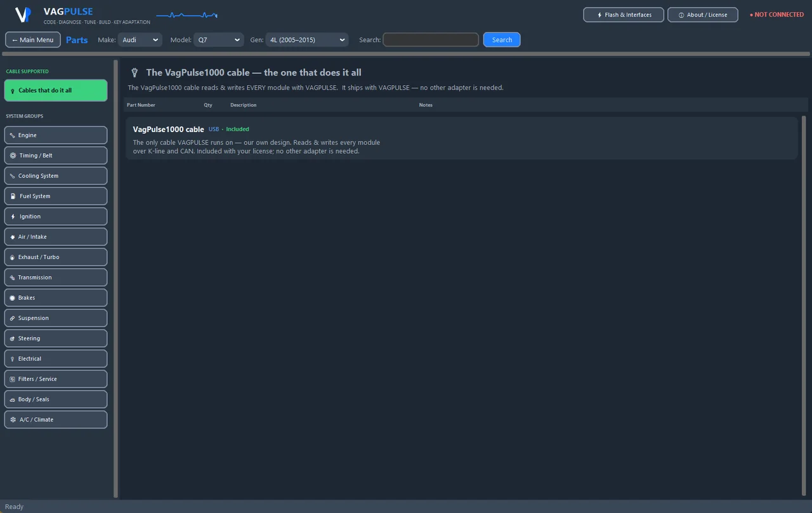Click the heartbeat pulse line graphic in header
The image size is (812, 513).
187,15
